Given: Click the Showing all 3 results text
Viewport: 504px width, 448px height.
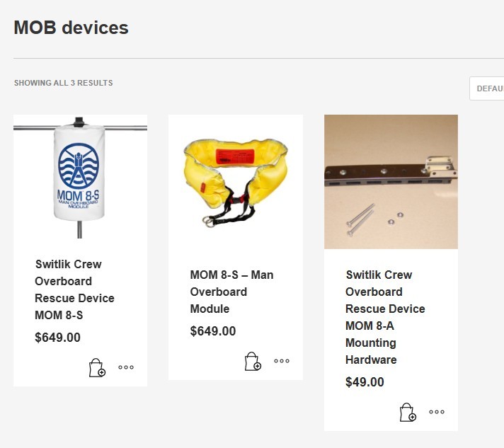Looking at the screenshot, I should [63, 83].
